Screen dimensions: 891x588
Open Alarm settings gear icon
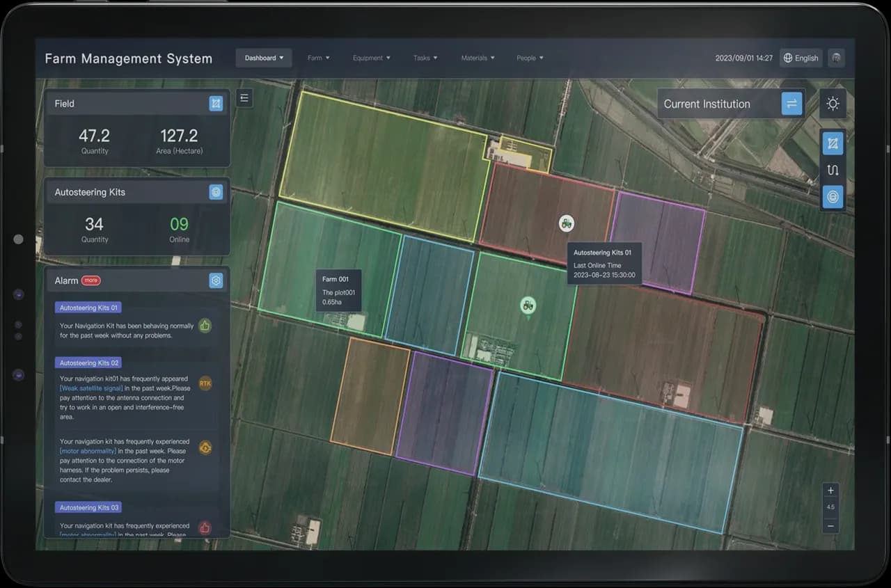coord(216,280)
